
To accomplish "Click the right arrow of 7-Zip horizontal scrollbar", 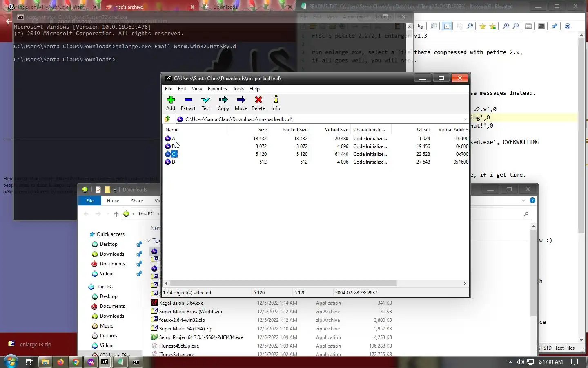I will [x=465, y=283].
